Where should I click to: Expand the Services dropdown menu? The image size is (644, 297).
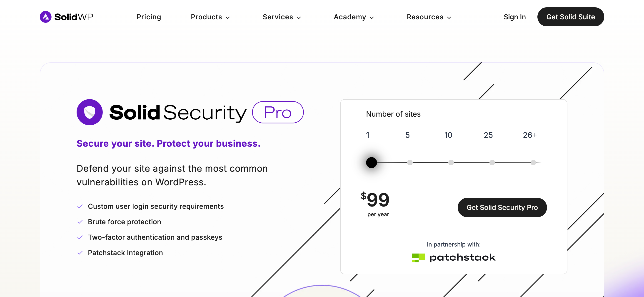[282, 17]
